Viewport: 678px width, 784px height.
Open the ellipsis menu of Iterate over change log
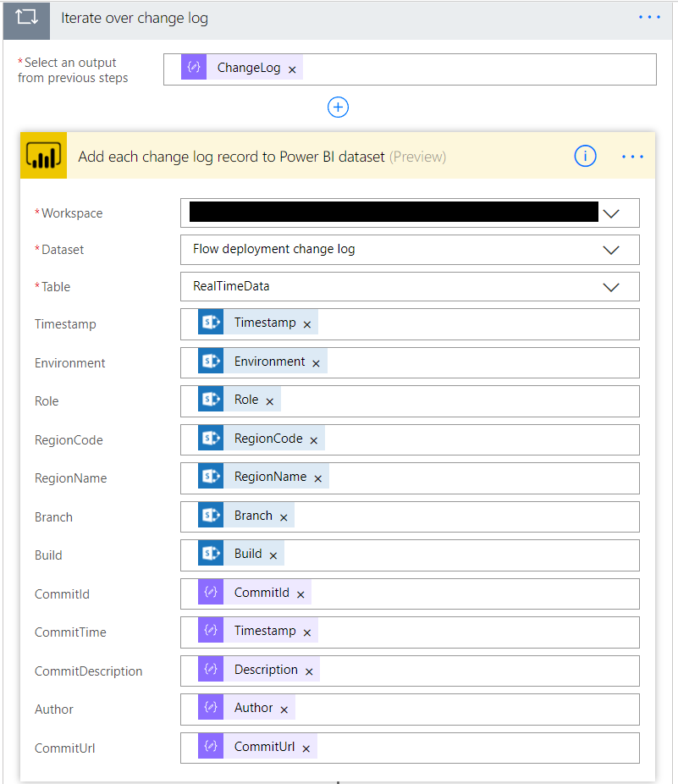coord(650,18)
